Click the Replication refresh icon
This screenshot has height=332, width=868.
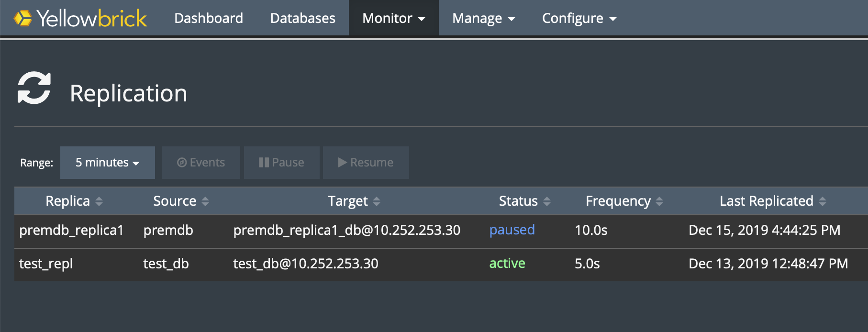point(34,88)
